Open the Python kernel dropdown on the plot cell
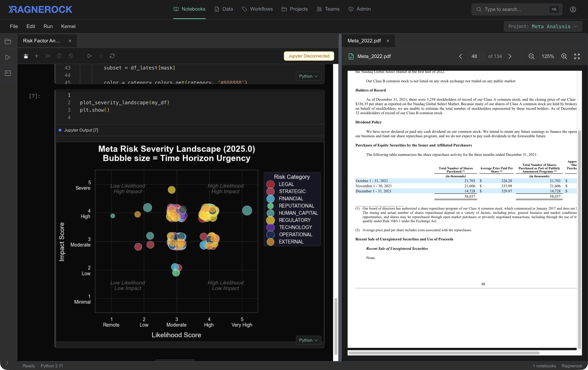 click(x=308, y=340)
